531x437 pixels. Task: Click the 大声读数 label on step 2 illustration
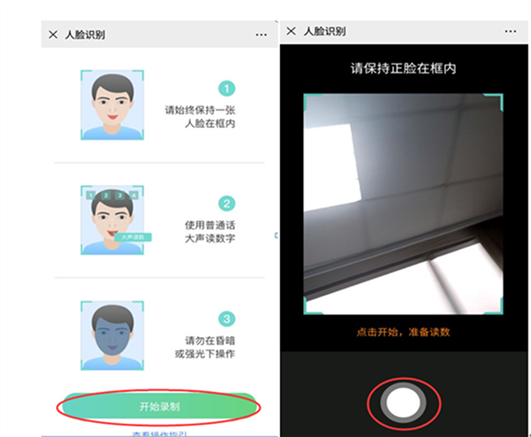(133, 237)
